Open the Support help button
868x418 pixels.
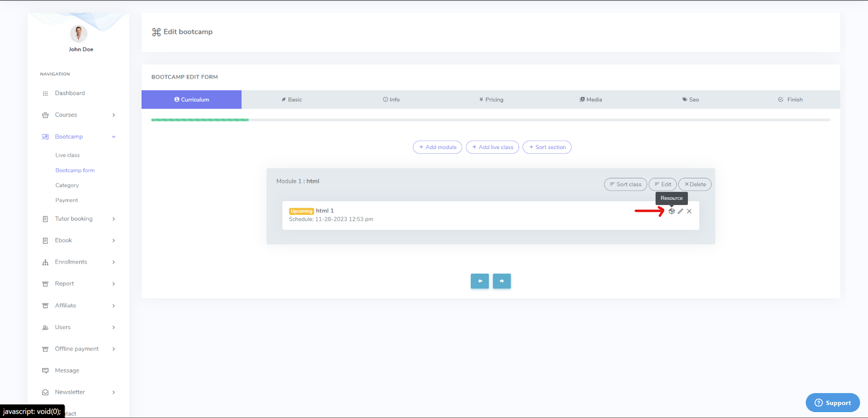833,403
